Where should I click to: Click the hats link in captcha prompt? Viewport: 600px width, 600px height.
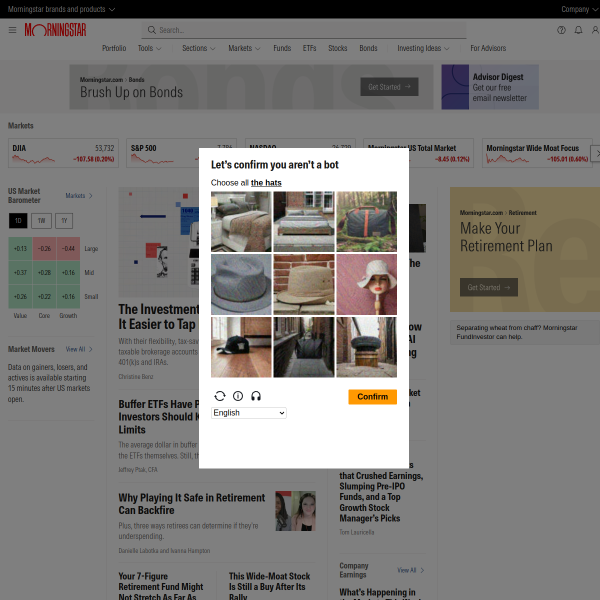tap(266, 183)
